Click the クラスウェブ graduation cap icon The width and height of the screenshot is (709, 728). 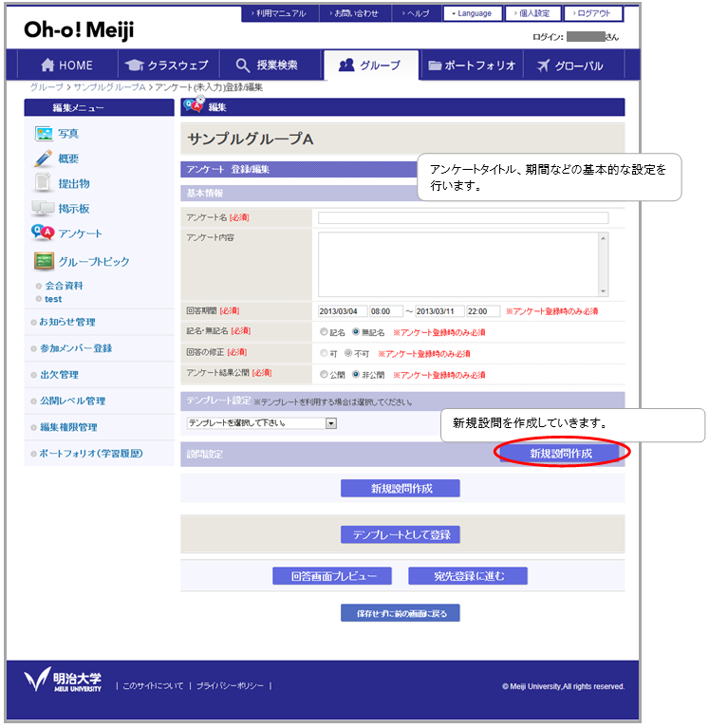pos(134,65)
